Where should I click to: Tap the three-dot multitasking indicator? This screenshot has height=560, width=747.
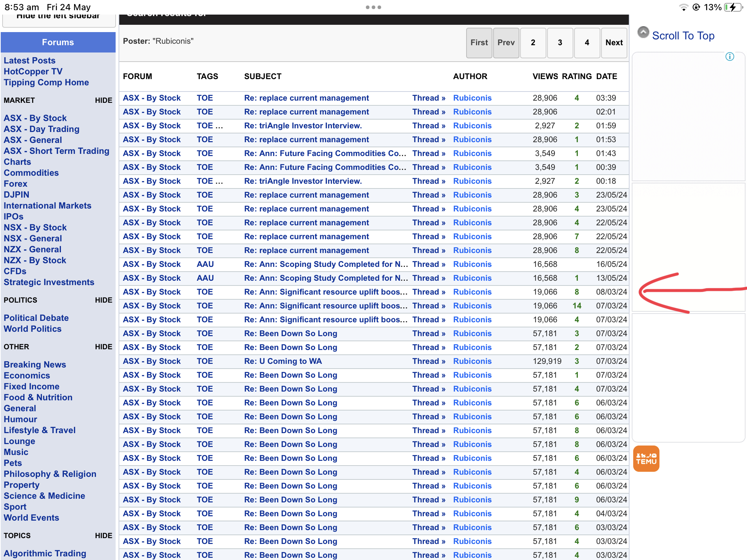(373, 7)
